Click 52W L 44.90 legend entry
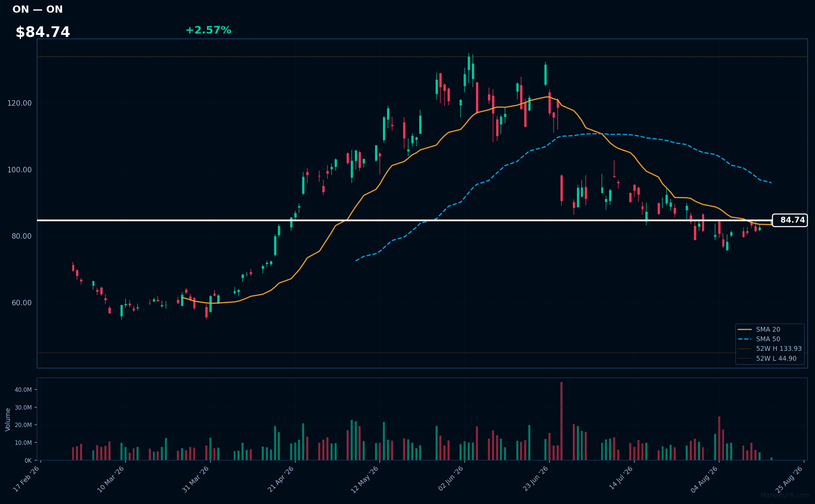Screen dimensions: 815x504 coord(767,358)
